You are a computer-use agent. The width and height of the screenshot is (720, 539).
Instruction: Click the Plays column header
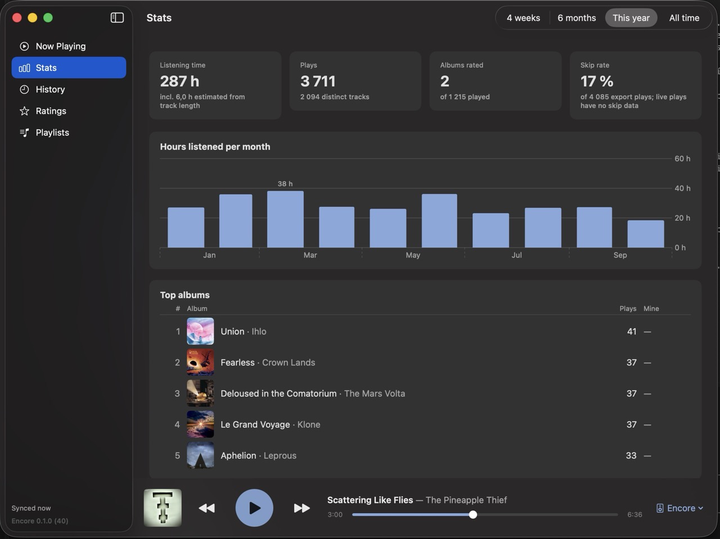coord(628,309)
